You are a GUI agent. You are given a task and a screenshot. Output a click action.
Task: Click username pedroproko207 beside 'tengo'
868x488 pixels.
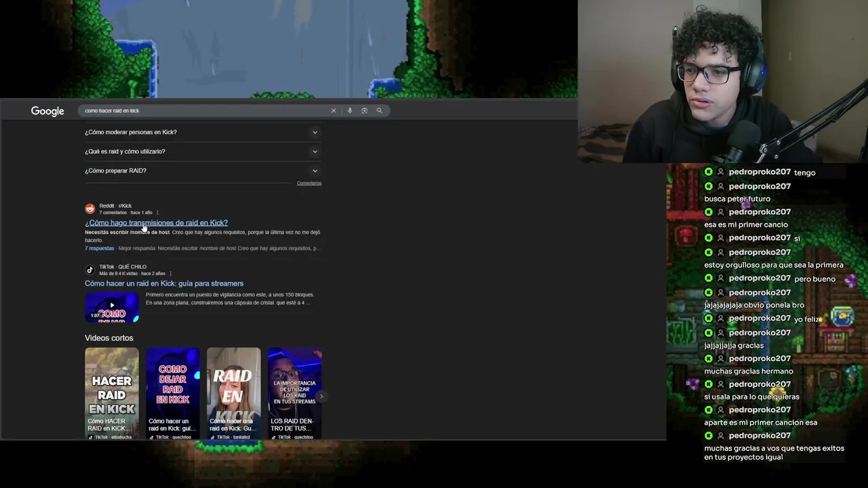point(759,172)
